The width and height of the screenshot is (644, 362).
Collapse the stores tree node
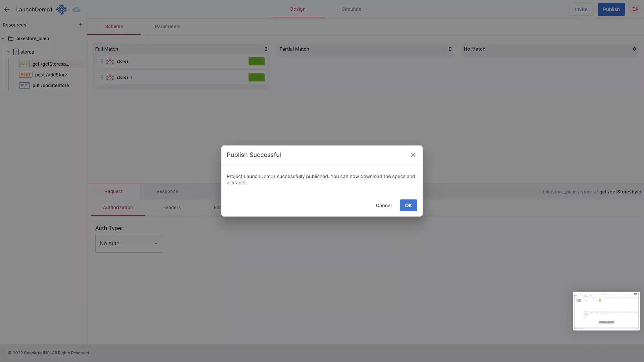click(x=8, y=52)
